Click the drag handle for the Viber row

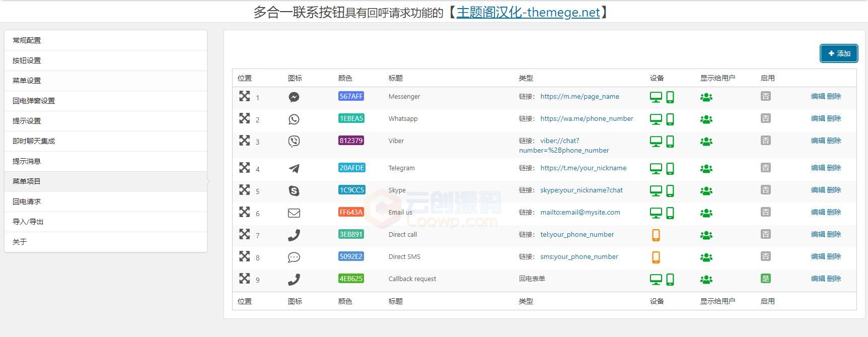[244, 140]
